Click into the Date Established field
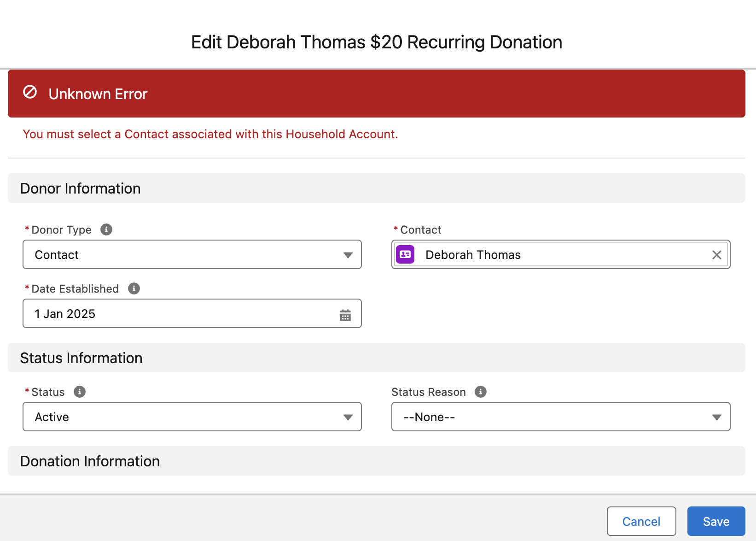756x541 pixels. coord(180,314)
